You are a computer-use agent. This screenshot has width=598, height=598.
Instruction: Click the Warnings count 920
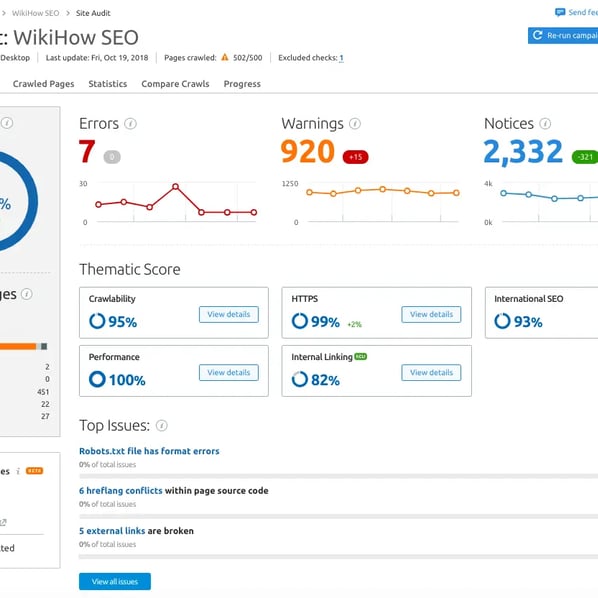[307, 151]
